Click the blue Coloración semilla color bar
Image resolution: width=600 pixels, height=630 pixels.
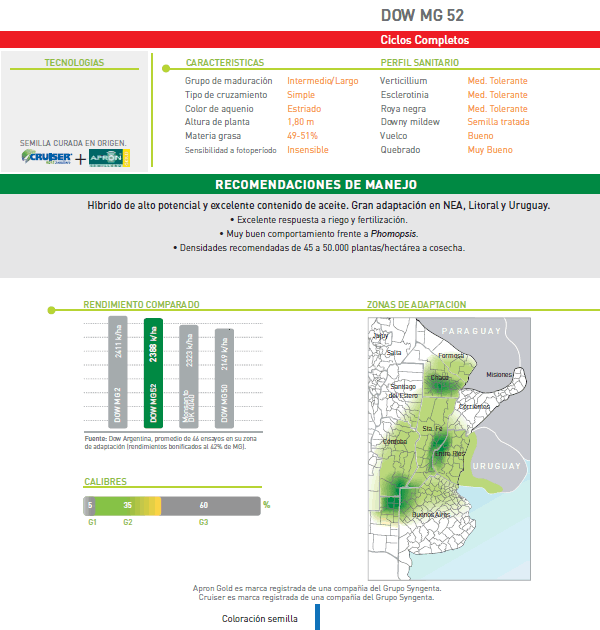[317, 617]
